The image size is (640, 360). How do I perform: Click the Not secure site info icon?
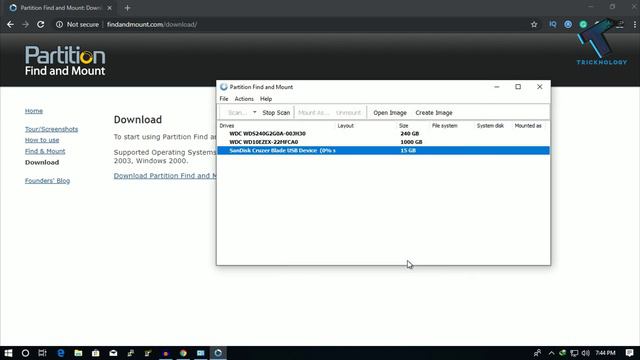[x=59, y=24]
